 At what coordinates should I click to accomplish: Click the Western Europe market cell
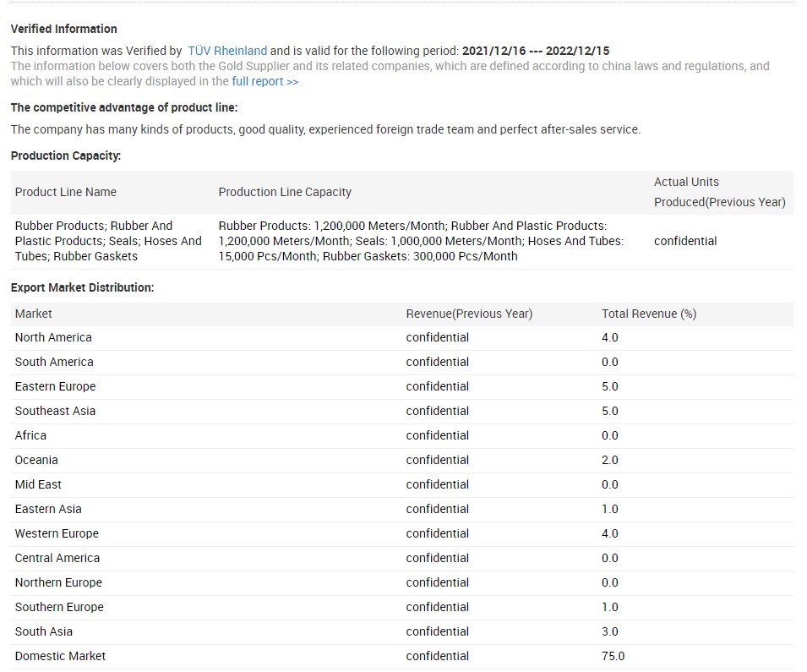(57, 533)
